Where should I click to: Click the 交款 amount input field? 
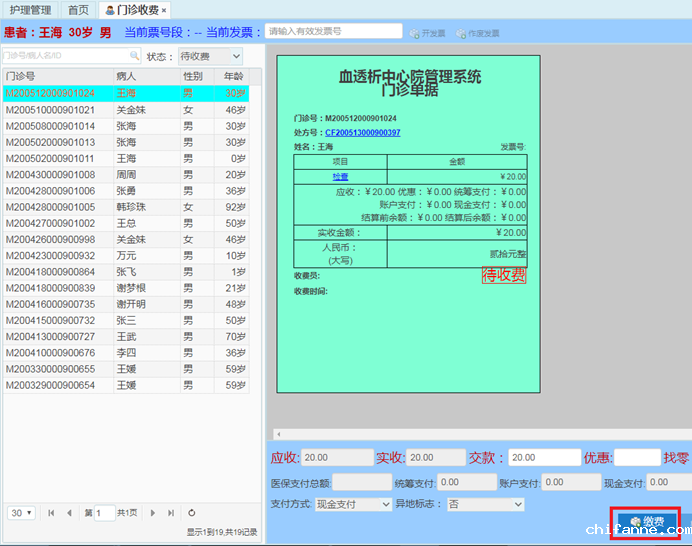click(x=545, y=457)
